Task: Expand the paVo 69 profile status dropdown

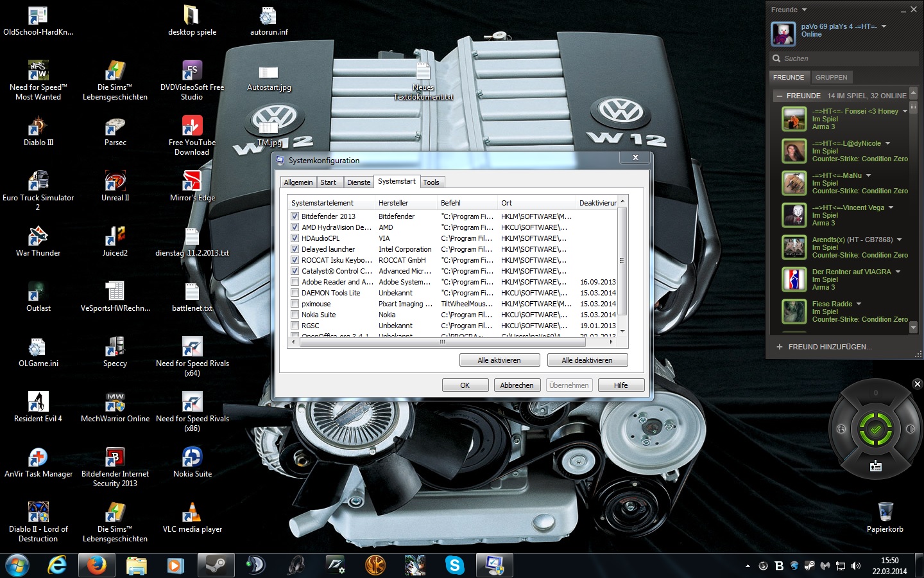Action: tap(884, 26)
